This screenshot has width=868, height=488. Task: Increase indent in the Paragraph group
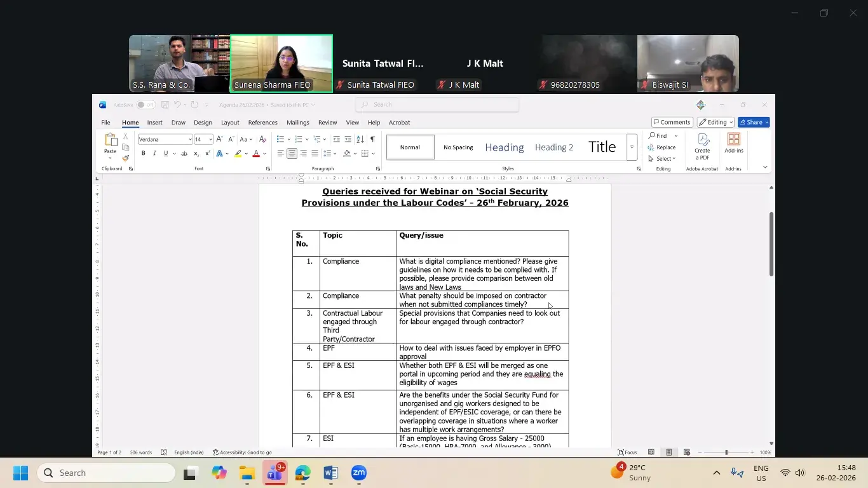click(348, 139)
